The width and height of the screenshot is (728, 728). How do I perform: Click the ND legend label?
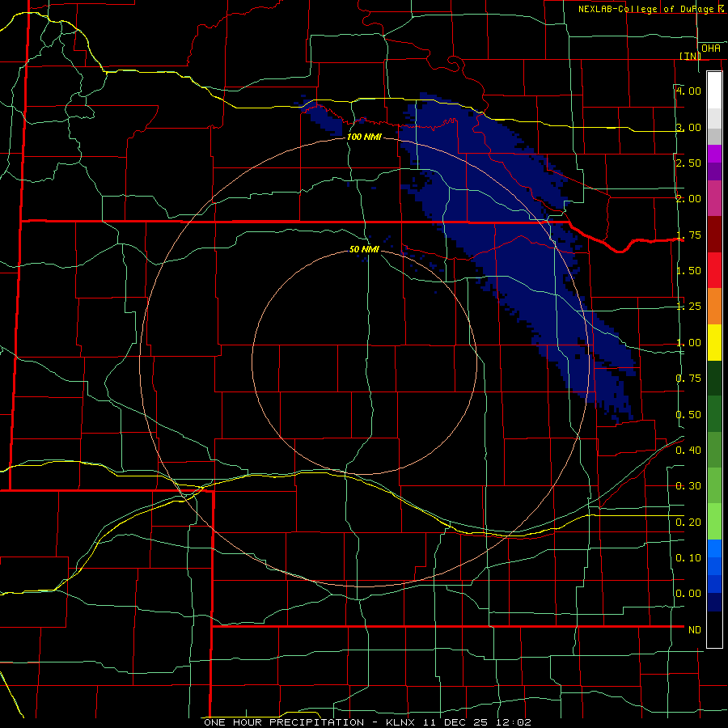point(695,629)
